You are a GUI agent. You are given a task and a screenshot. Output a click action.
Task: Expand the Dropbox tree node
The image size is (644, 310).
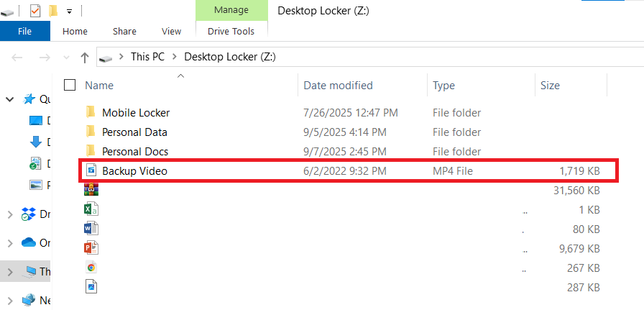pos(10,214)
